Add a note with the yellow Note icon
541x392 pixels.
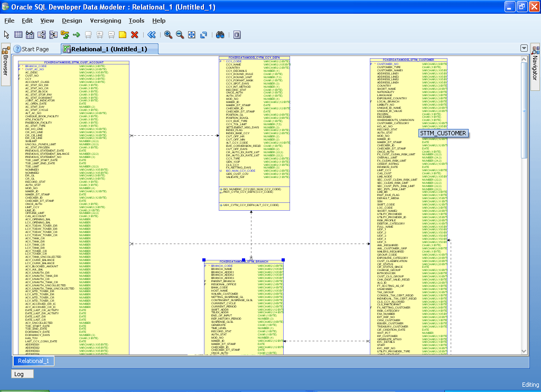(x=124, y=34)
